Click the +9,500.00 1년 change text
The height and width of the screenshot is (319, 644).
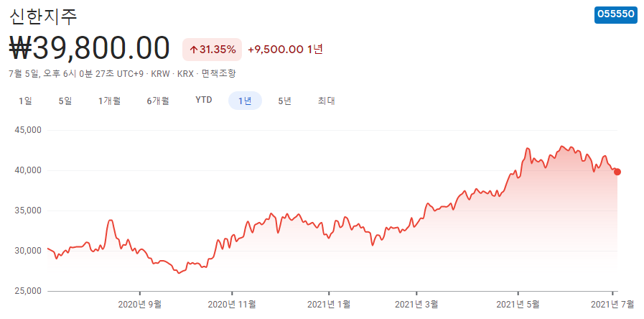(286, 50)
